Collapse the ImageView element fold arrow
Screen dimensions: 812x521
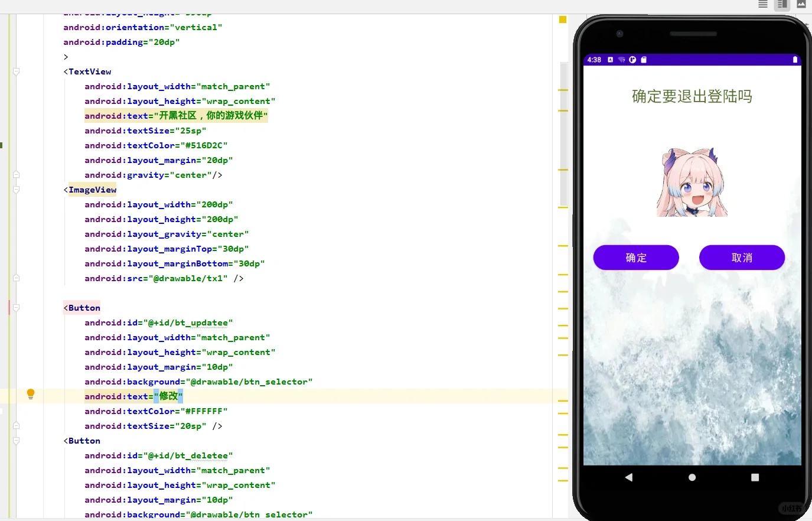[16, 189]
